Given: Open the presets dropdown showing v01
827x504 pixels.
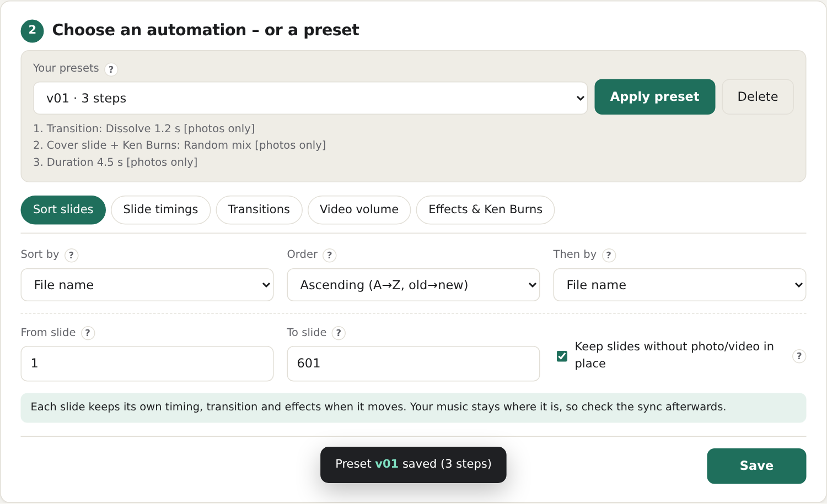Looking at the screenshot, I should coord(310,98).
